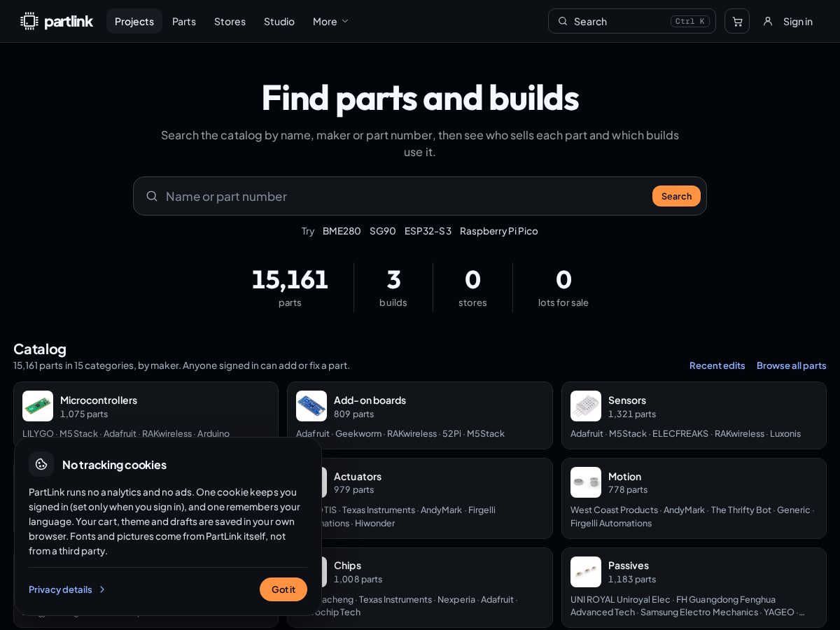Click the cookie icon in the notice
Screen dimensions: 840x630
(x=41, y=464)
